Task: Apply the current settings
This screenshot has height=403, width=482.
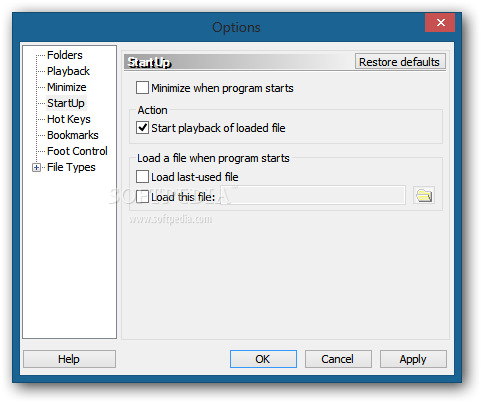Action: click(x=413, y=359)
